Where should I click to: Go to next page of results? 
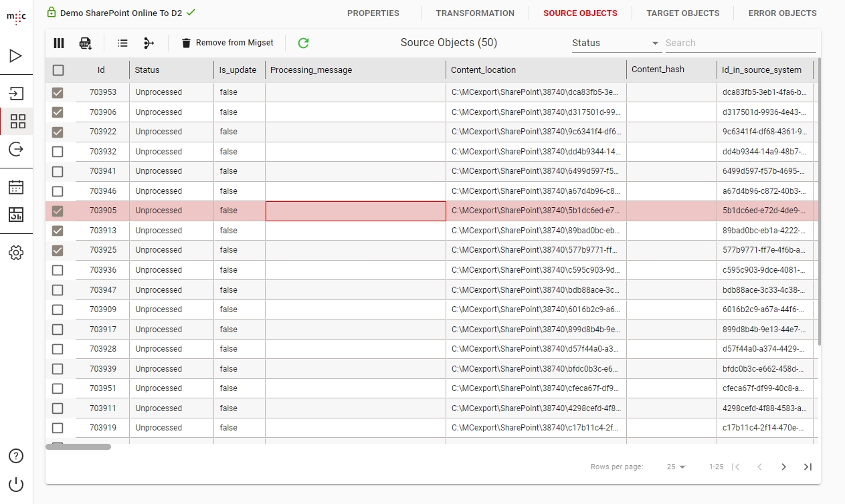tap(783, 467)
